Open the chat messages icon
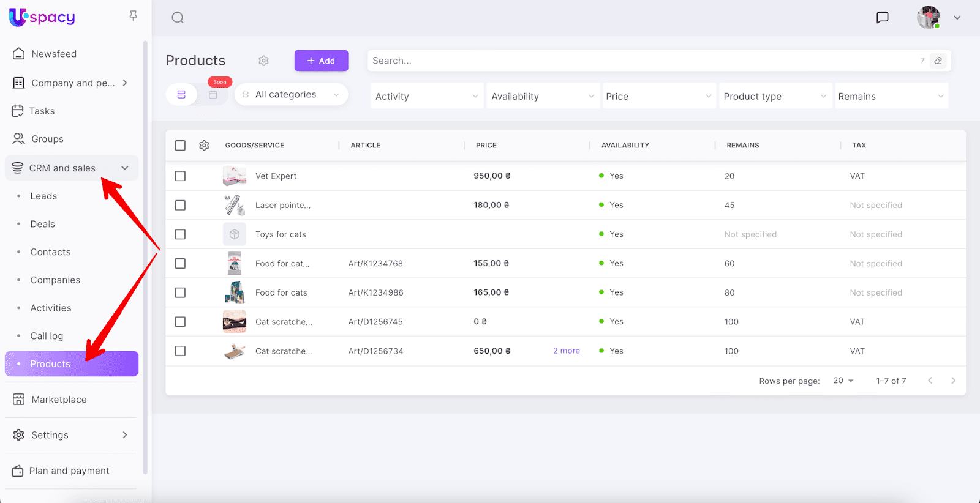The width and height of the screenshot is (980, 503). pyautogui.click(x=882, y=18)
